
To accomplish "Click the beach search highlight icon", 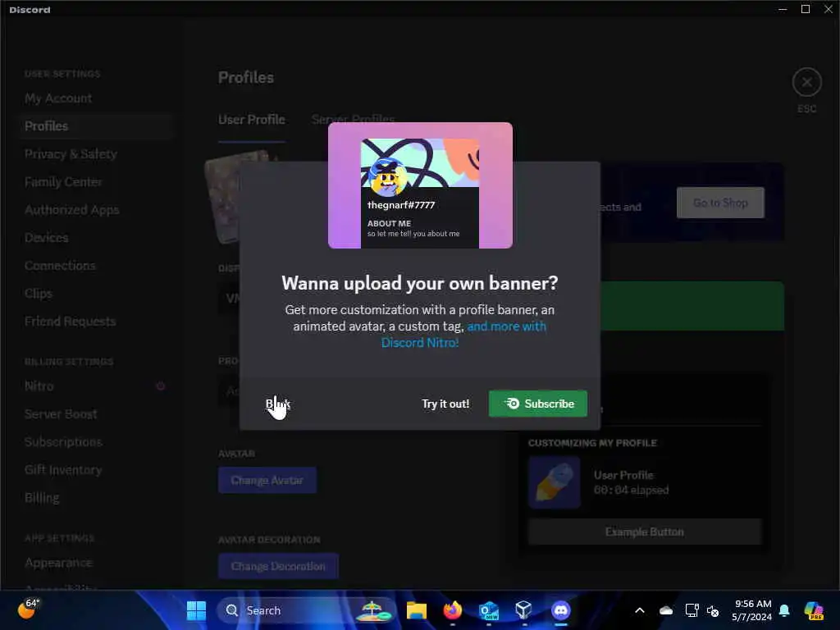I will click(x=376, y=610).
